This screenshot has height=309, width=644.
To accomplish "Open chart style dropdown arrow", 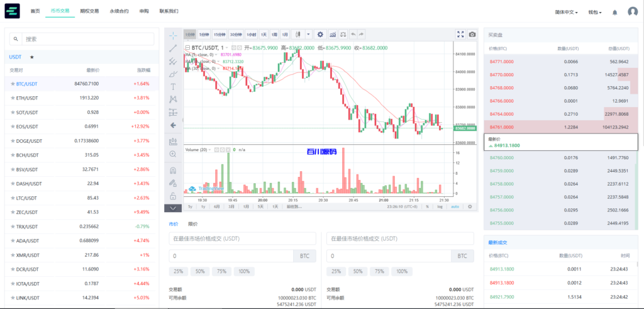I will tap(308, 35).
